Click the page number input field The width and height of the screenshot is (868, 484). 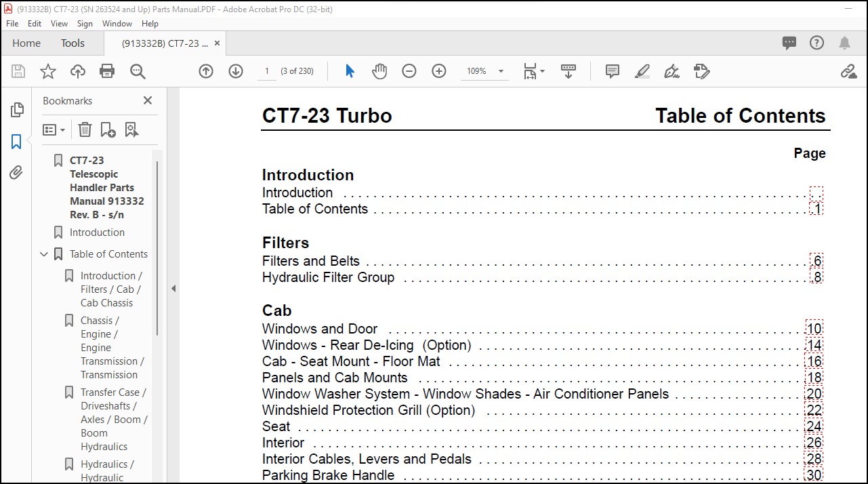click(x=267, y=71)
